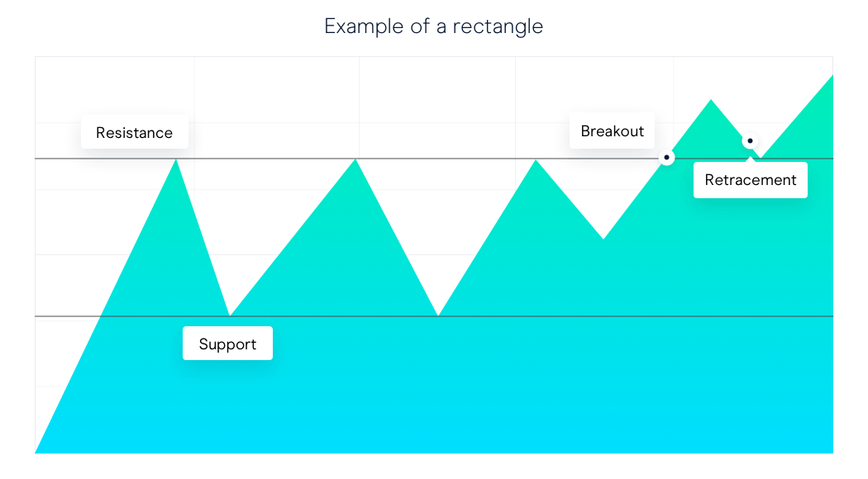Click the first trough on support line
Screen dimensions: 868x479
(x=230, y=315)
